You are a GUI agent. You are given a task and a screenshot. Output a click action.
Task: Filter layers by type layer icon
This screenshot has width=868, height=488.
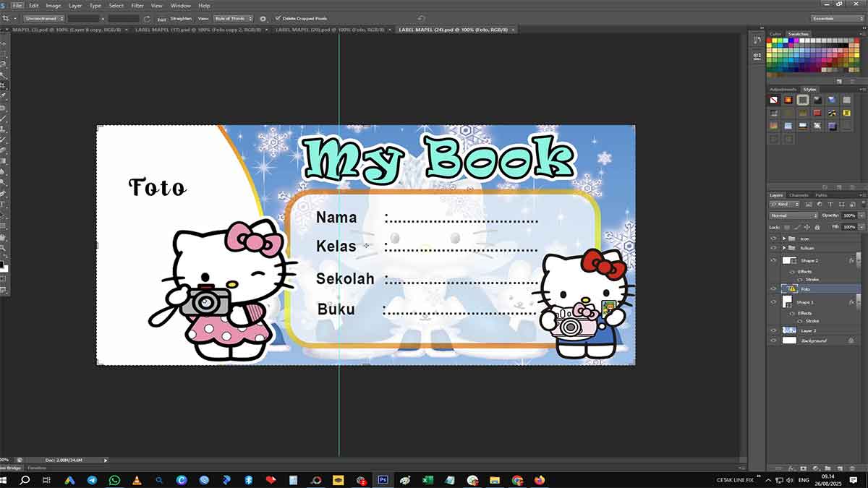[830, 205]
